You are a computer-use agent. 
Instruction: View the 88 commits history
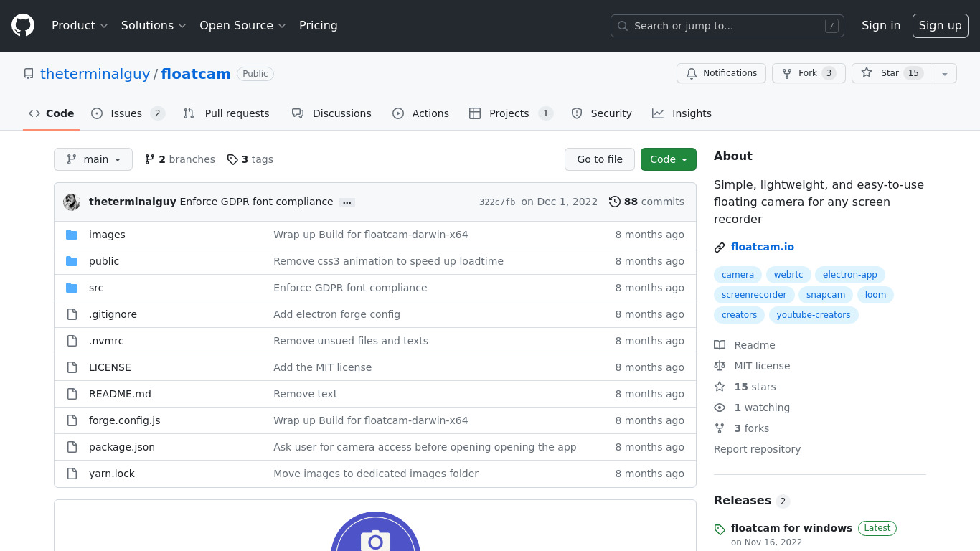[x=646, y=202]
